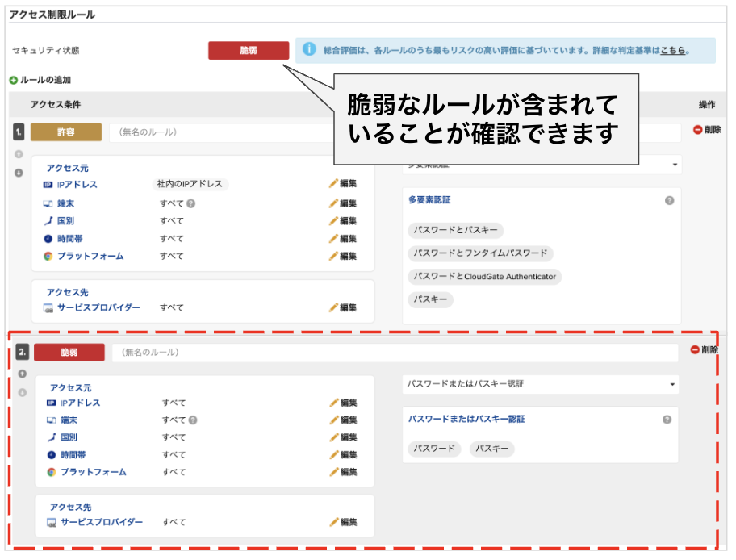Click the 許容 badge on rule 1
This screenshot has width=736, height=560.
pyautogui.click(x=66, y=132)
